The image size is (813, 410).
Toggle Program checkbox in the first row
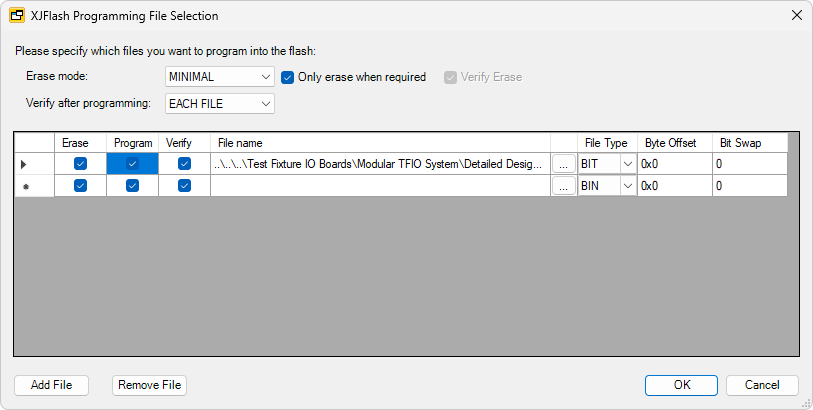click(x=132, y=164)
